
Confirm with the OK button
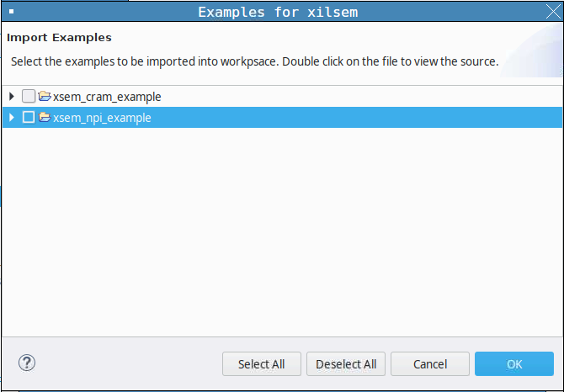point(514,364)
